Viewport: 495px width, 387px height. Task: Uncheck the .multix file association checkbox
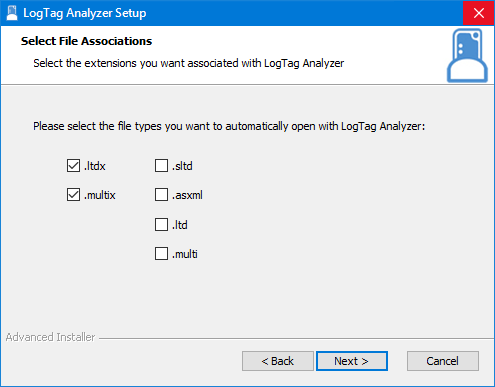pyautogui.click(x=73, y=195)
